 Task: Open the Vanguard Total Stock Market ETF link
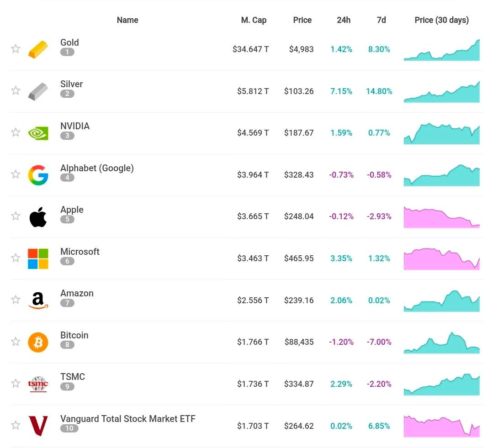pyautogui.click(x=127, y=419)
